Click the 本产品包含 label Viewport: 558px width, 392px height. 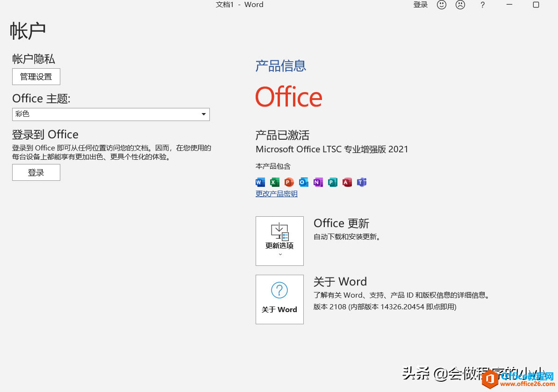[273, 166]
